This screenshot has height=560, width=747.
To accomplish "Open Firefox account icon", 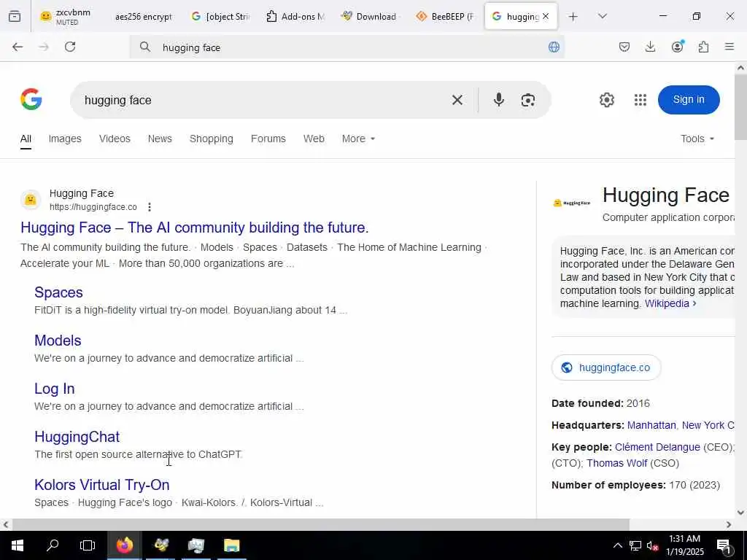I will pos(677,47).
